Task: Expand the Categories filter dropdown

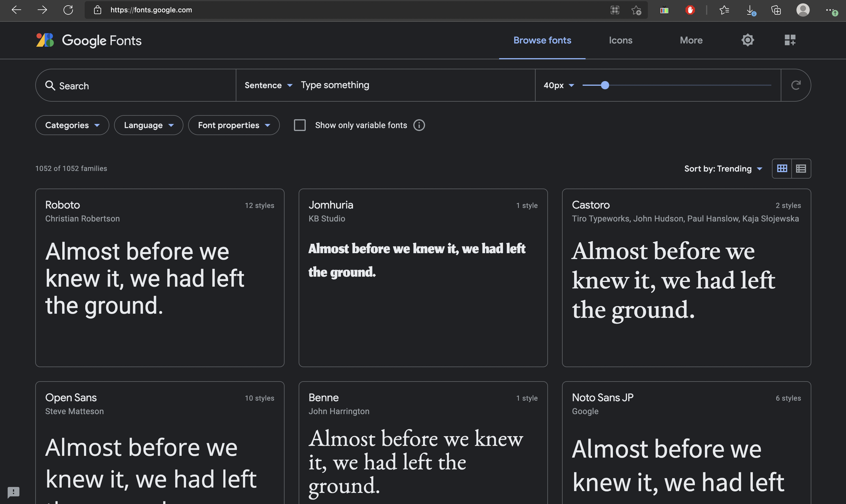Action: coord(72,125)
